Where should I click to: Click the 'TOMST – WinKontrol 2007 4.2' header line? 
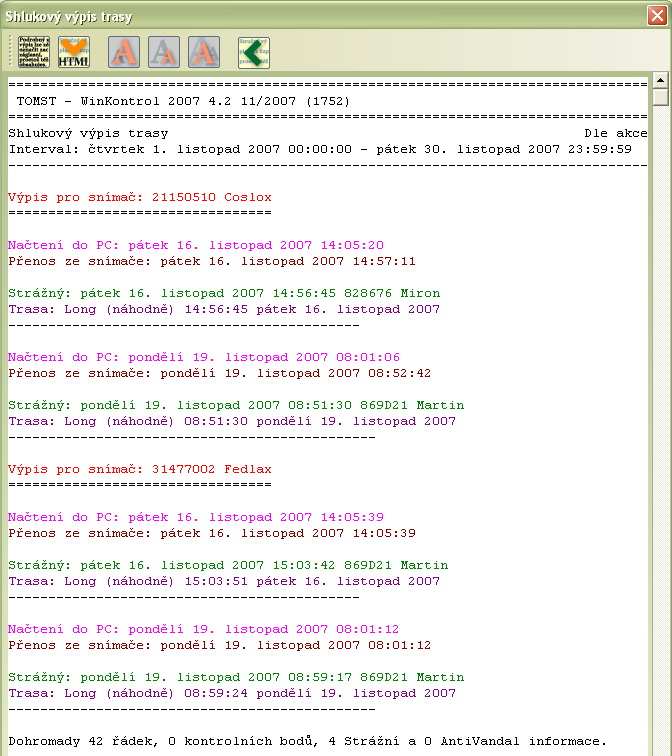[183, 101]
